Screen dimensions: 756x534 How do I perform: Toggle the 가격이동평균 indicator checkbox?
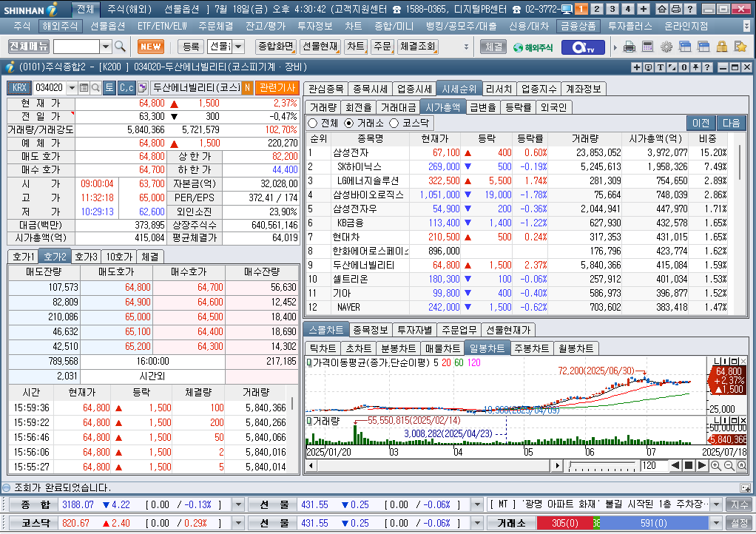click(309, 362)
